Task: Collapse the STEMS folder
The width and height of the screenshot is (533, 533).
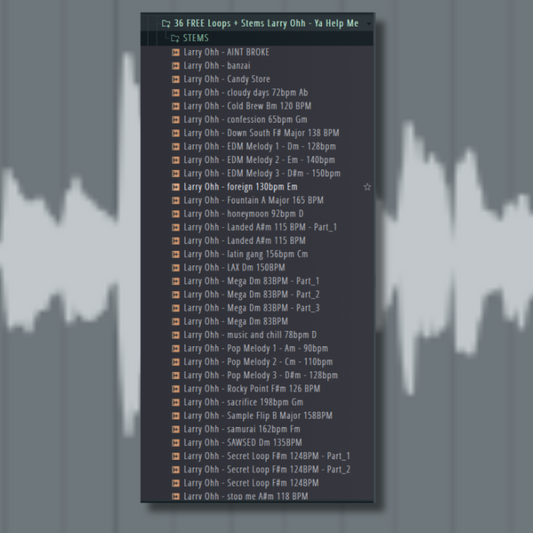Action: tap(175, 38)
